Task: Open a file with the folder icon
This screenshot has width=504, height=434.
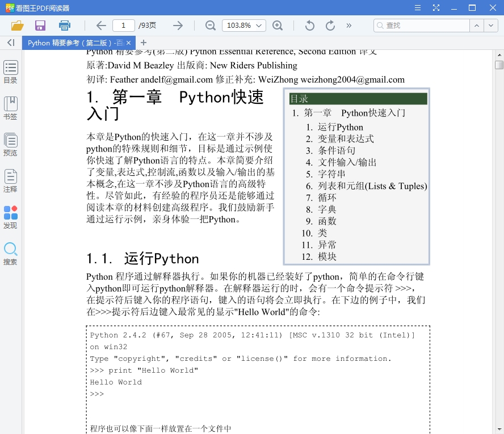Action: [x=18, y=26]
